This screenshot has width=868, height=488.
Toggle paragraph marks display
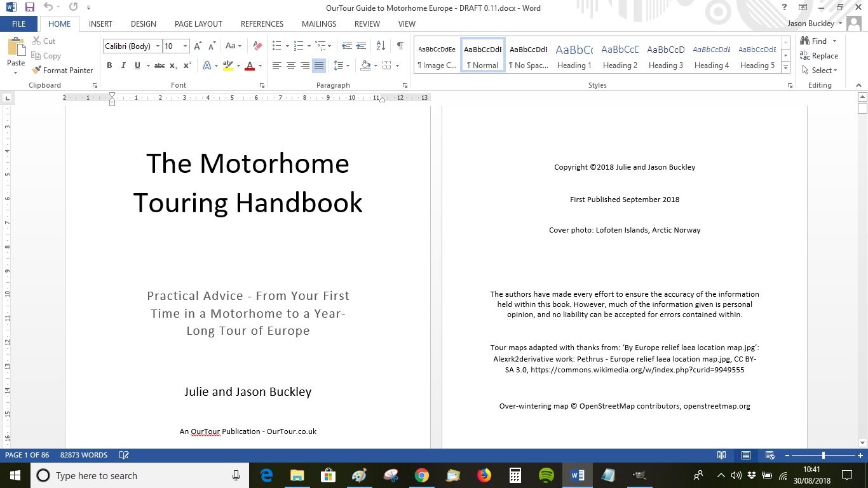(x=399, y=46)
